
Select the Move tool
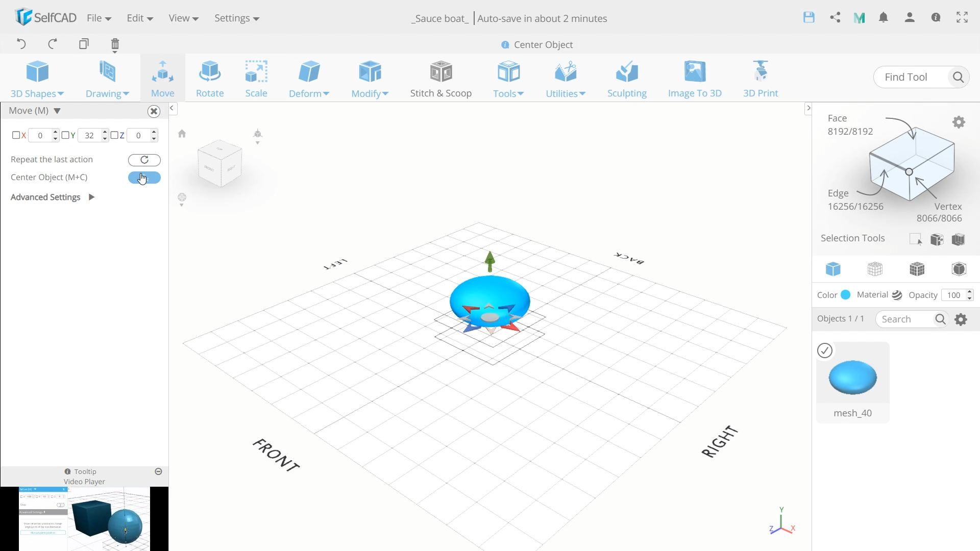click(163, 79)
